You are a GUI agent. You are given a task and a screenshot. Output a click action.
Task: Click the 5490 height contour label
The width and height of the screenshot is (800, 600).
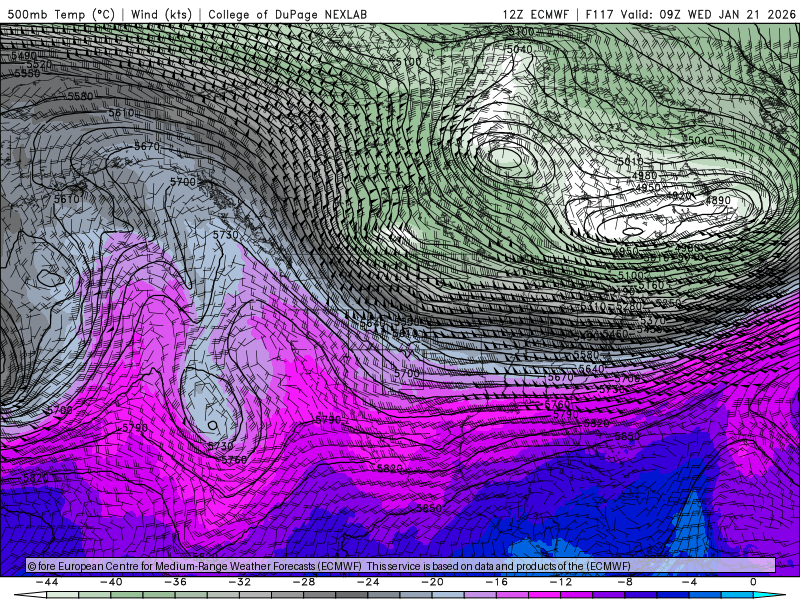tap(23, 55)
